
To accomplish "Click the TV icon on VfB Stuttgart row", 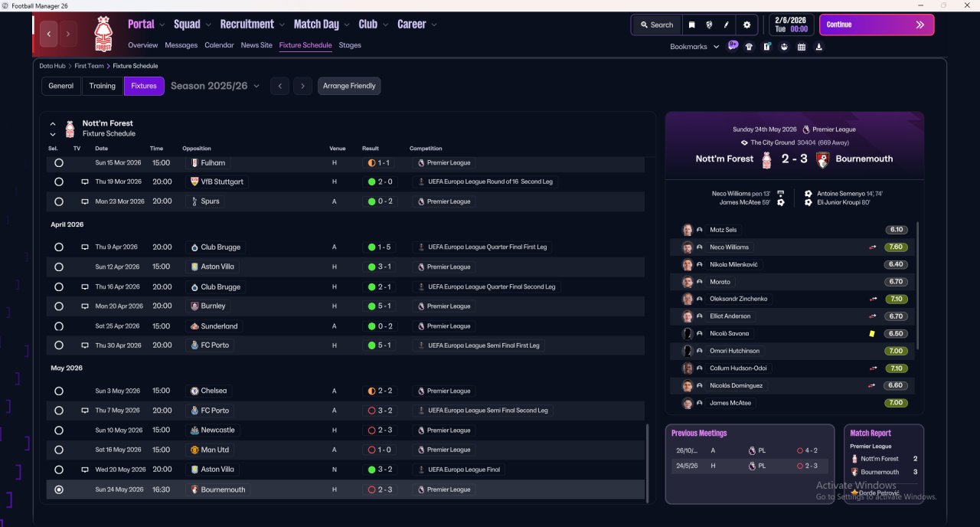I will tap(85, 182).
